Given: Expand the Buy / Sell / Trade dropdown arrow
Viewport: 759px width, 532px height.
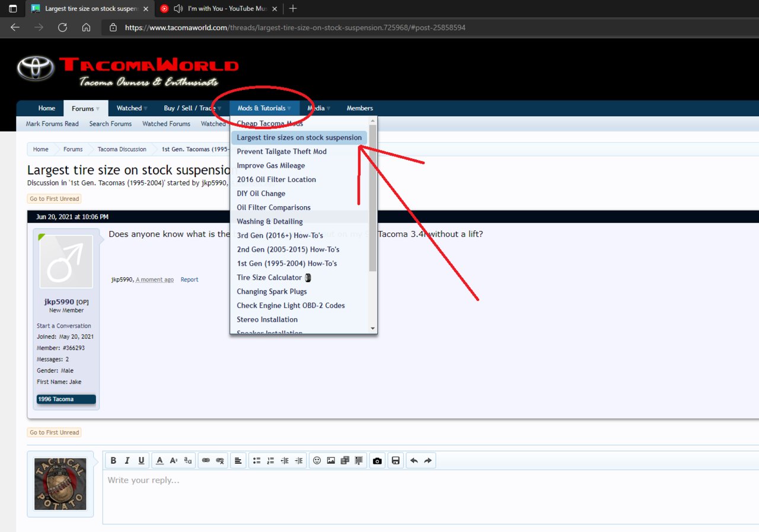Looking at the screenshot, I should tap(219, 109).
